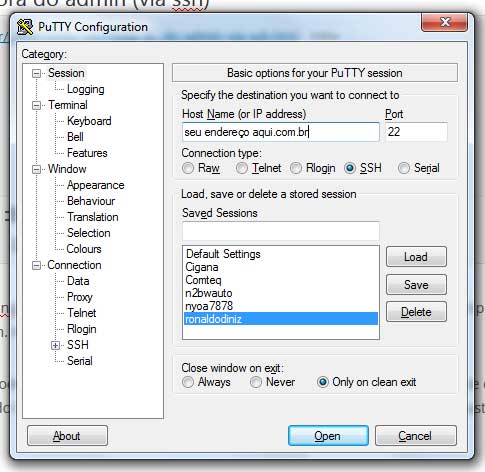Choose Never for close window on exit
This screenshot has height=472, width=485.
(x=256, y=382)
